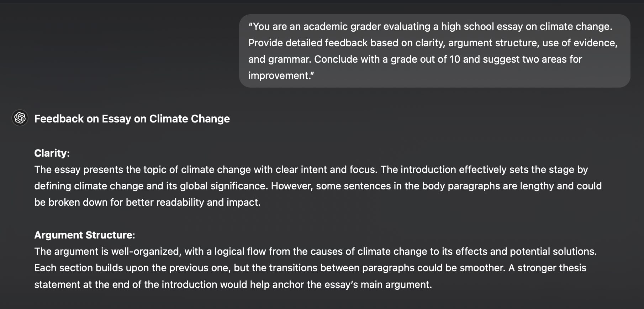Click the prompt line starting "and grammar. Conclude"
644x309 pixels.
point(415,59)
